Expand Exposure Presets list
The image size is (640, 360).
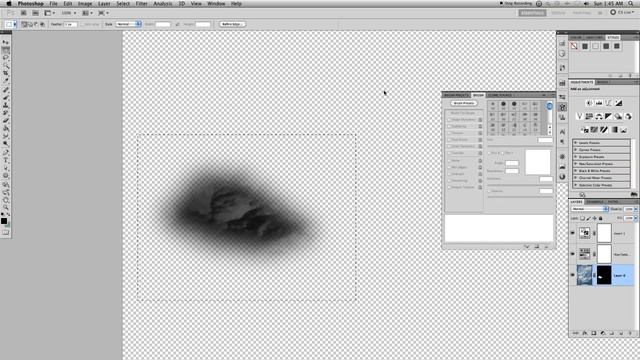click(x=576, y=157)
